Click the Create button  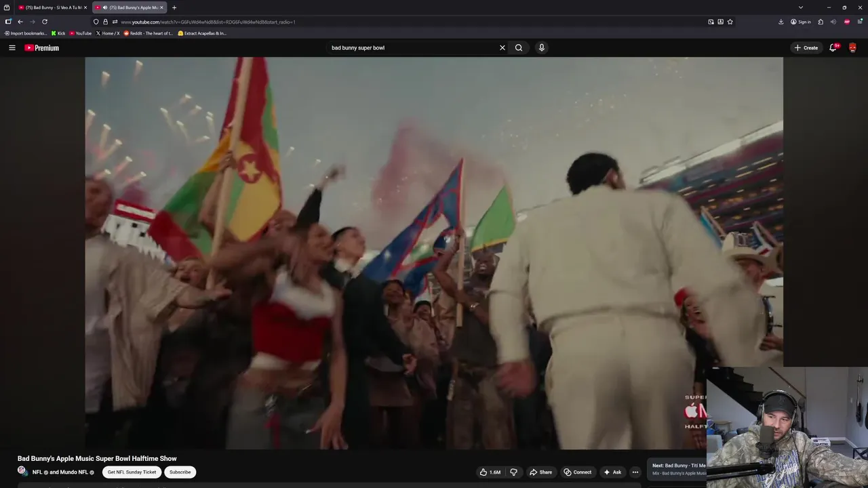806,47
